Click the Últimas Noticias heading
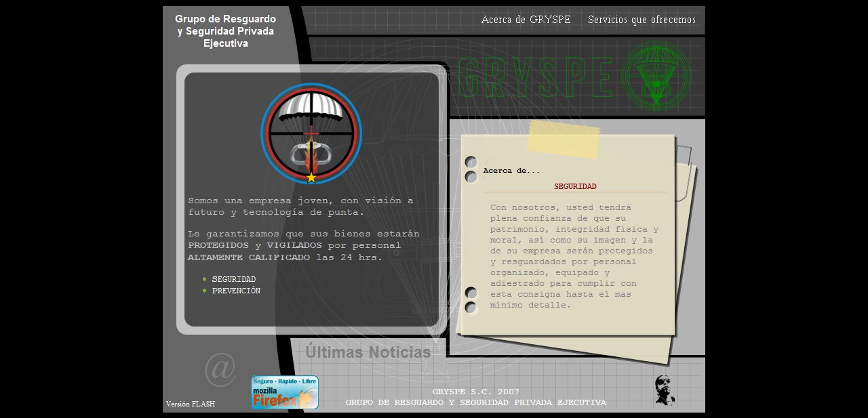The height and width of the screenshot is (418, 868). (x=368, y=352)
